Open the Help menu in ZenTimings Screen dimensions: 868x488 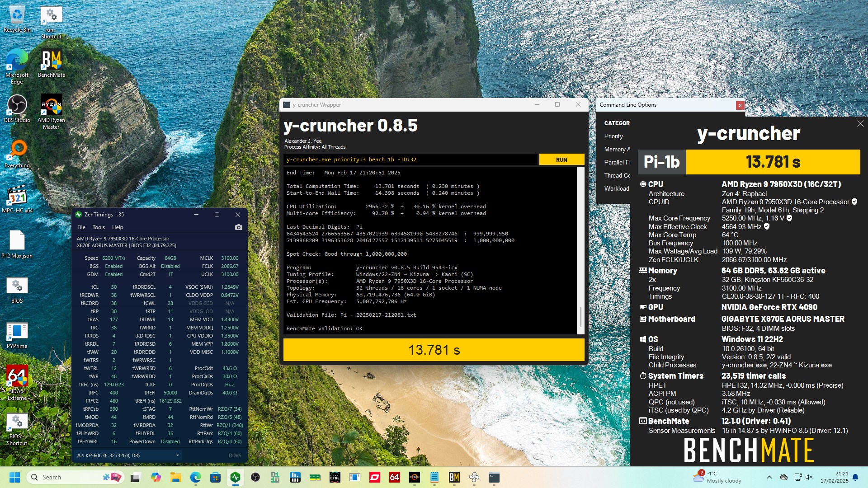pyautogui.click(x=118, y=227)
